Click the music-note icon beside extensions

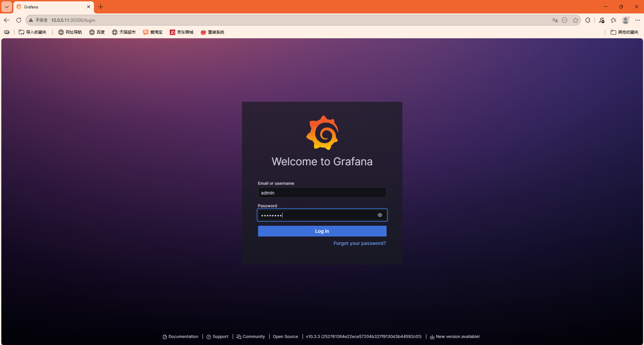[601, 20]
